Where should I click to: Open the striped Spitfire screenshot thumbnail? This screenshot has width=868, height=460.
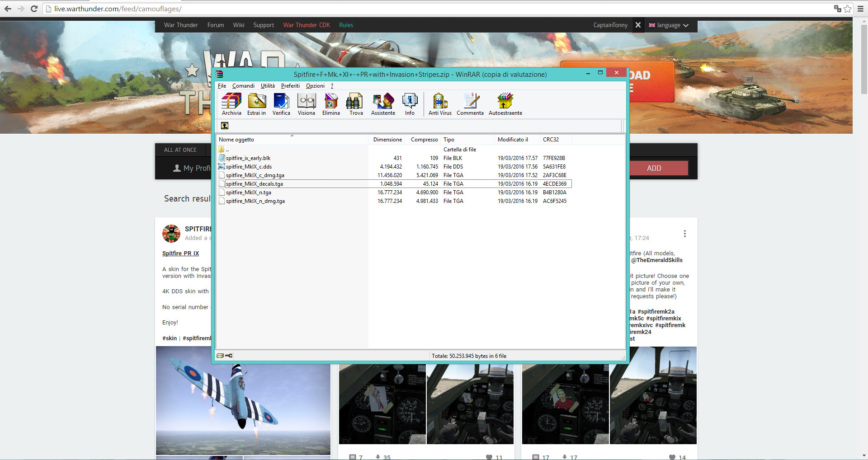[x=243, y=400]
